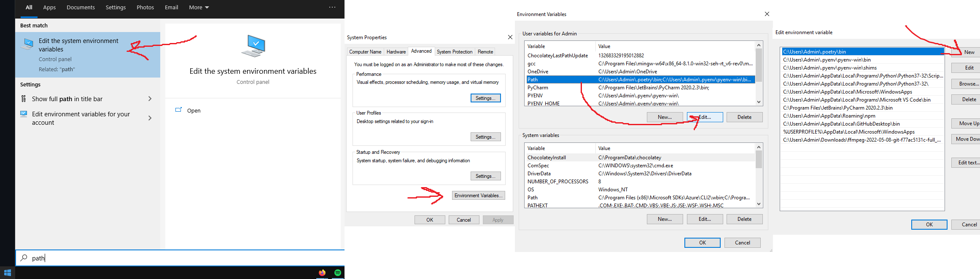
Task: Click New... under System variables
Action: pos(665,219)
